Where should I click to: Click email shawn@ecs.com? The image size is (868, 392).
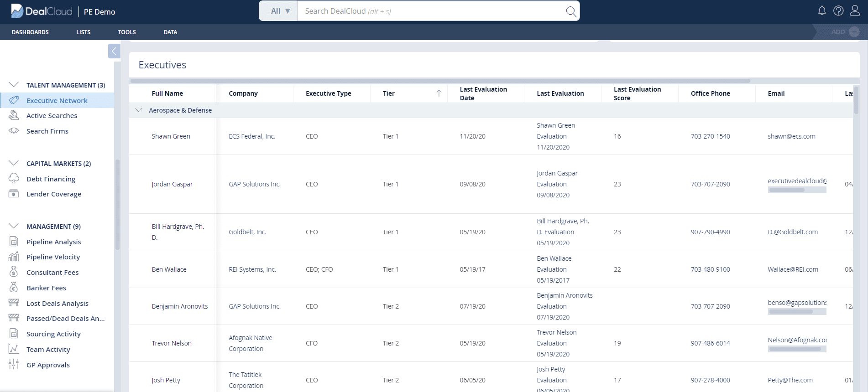click(791, 136)
